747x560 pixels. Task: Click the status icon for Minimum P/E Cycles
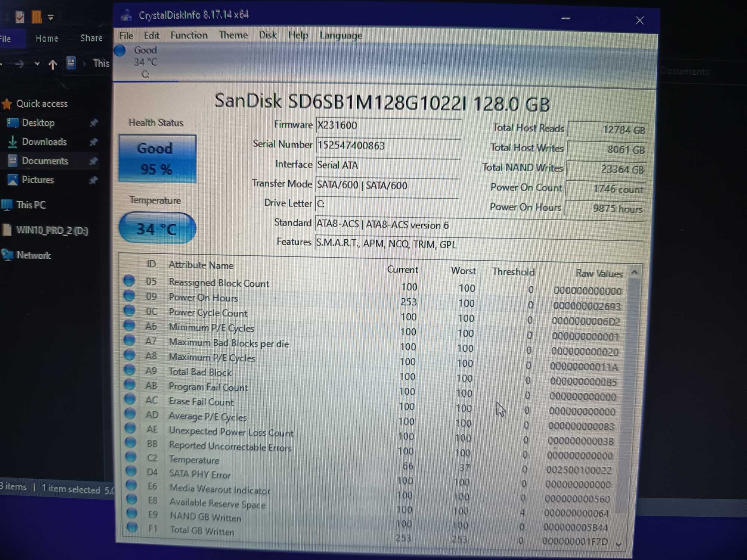[x=129, y=325]
